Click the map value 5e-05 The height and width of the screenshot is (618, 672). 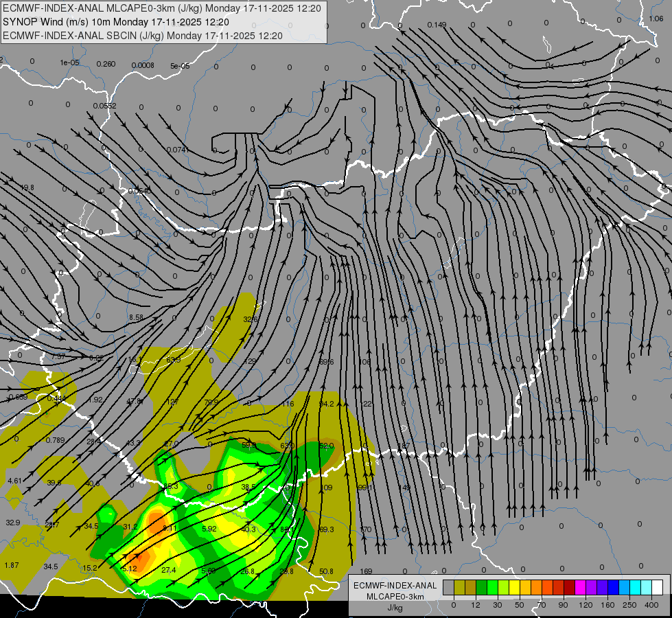pos(180,66)
